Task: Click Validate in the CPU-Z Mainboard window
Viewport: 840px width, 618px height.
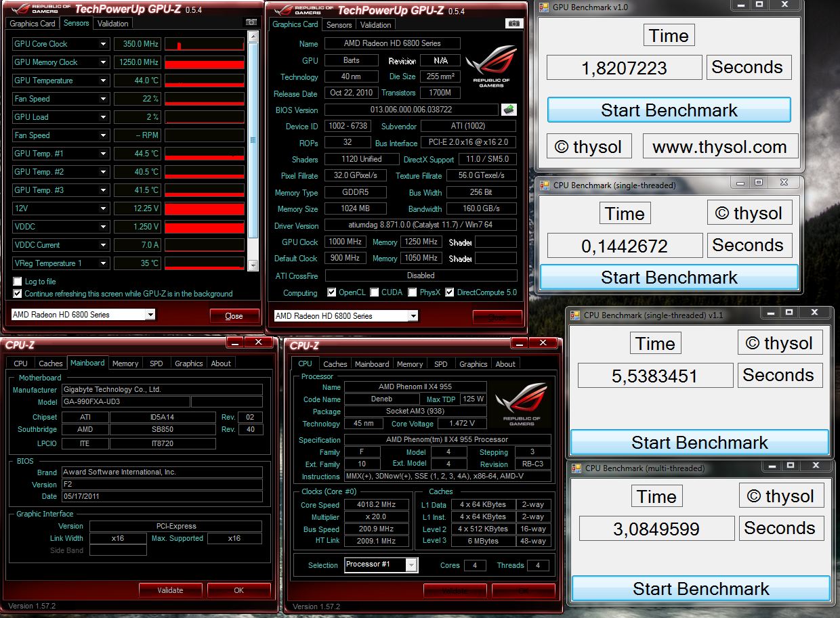Action: coord(171,590)
